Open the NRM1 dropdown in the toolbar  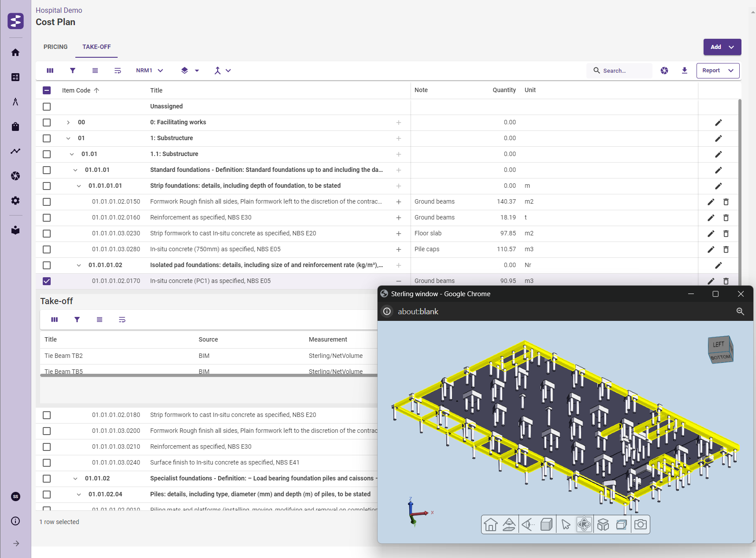tap(149, 71)
